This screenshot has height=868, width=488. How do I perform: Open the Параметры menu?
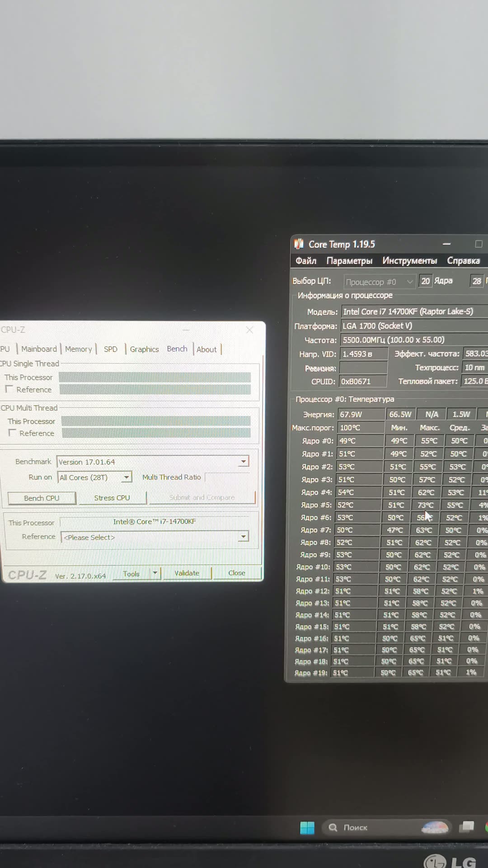coord(349,261)
